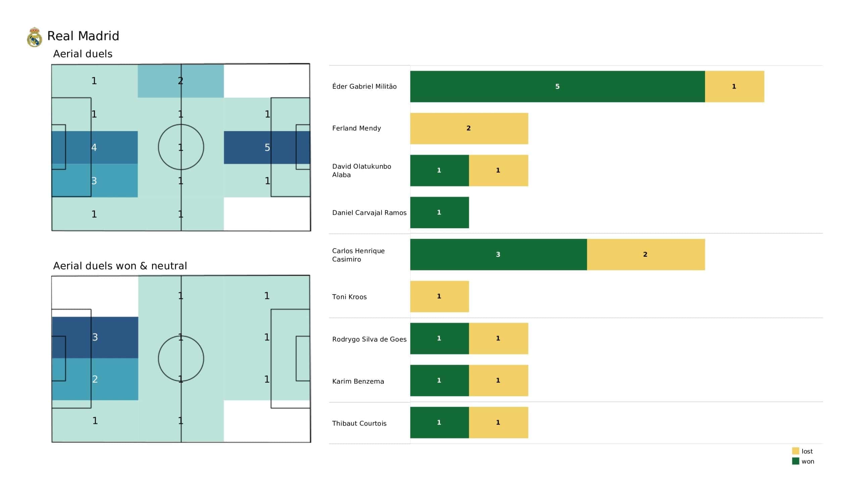
Task: Click Ferland Mendy's yellow bar showing 2
Action: 469,128
